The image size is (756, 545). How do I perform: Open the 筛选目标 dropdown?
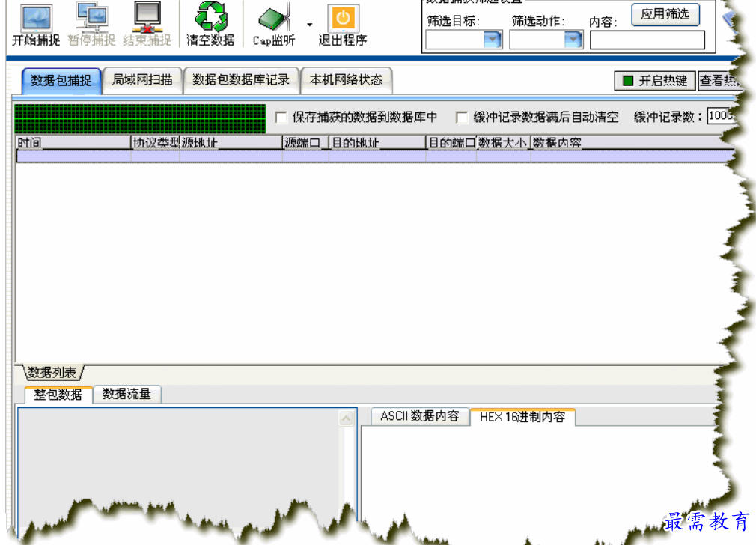pyautogui.click(x=493, y=40)
